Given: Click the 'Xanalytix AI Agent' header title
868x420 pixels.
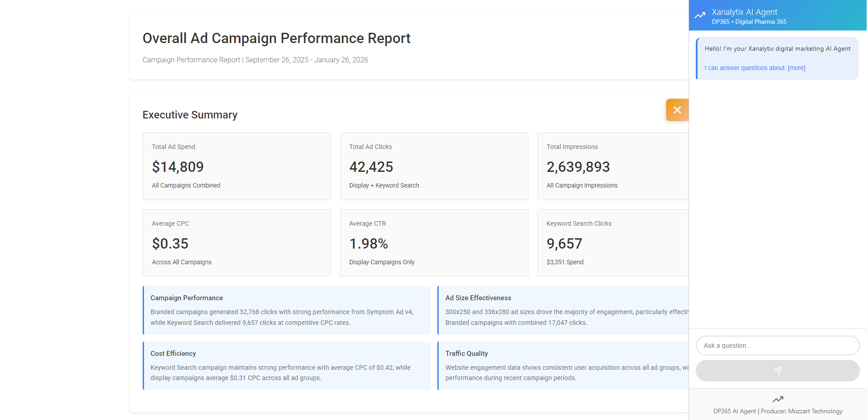Looking at the screenshot, I should coord(744,12).
